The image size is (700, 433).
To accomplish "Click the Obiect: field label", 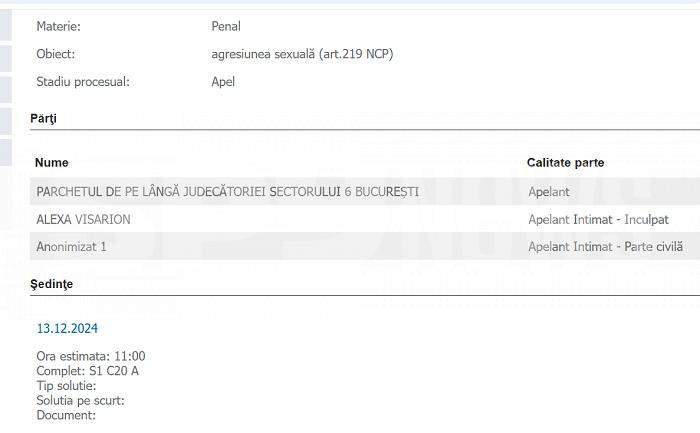I will click(x=56, y=54).
